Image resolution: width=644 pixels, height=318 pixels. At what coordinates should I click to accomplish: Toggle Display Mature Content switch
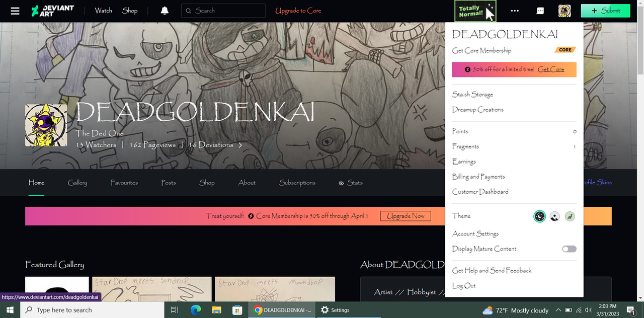click(x=569, y=249)
